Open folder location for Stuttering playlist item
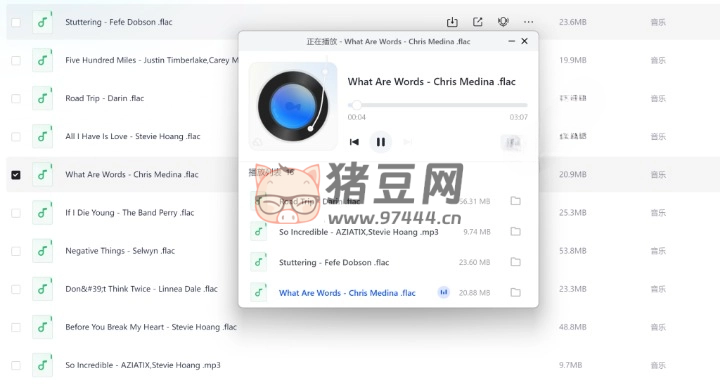Screen dimensions: 720x385 click(x=516, y=262)
